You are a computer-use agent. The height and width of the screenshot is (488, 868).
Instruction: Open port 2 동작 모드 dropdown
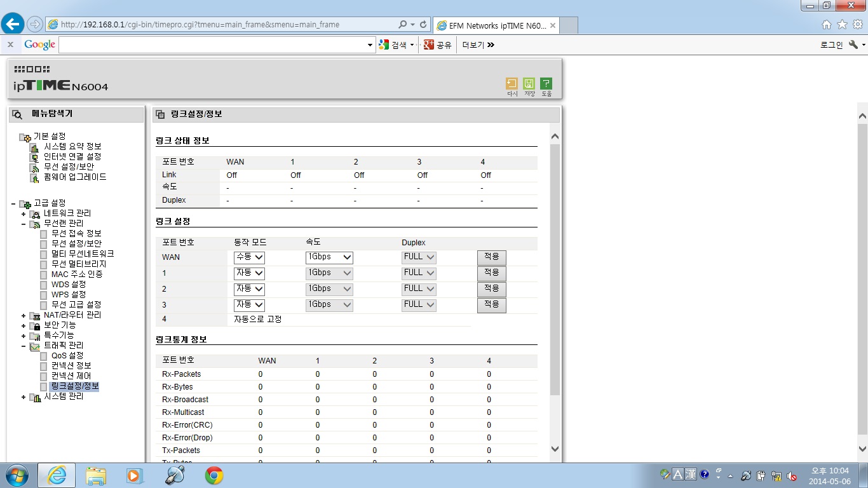pyautogui.click(x=249, y=289)
